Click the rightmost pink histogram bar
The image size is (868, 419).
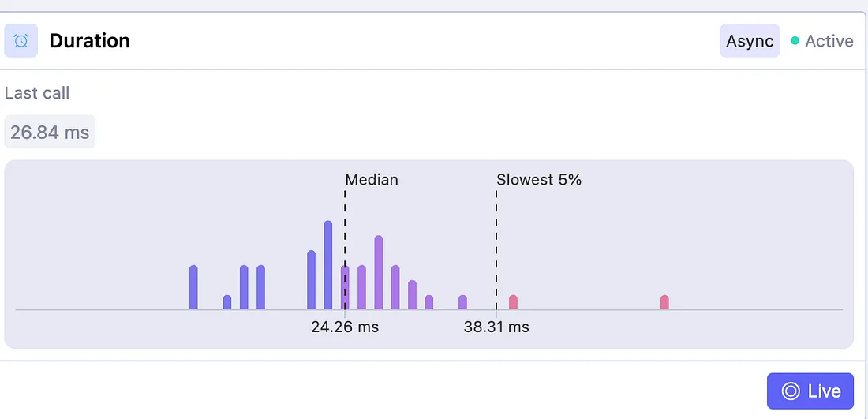[x=664, y=302]
